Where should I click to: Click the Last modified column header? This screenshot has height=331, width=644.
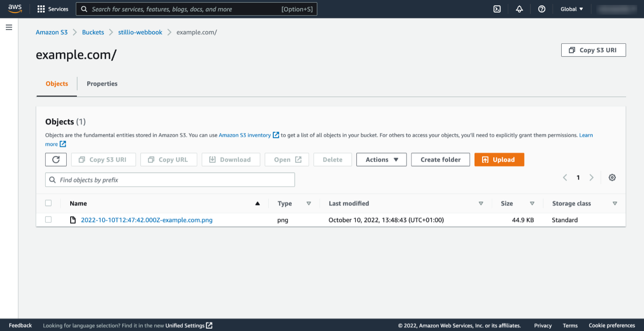click(349, 203)
